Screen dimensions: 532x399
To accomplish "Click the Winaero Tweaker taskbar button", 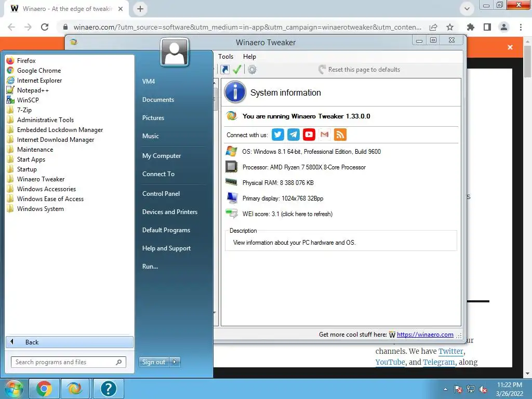I will tap(75, 389).
